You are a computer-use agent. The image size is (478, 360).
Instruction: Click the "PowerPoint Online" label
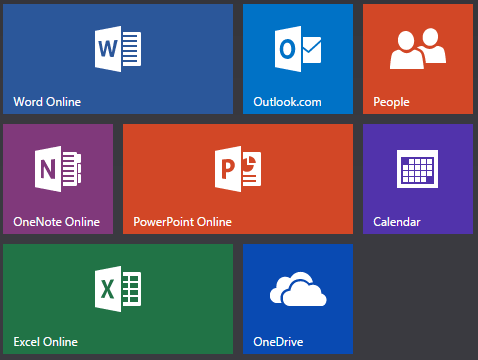(183, 222)
